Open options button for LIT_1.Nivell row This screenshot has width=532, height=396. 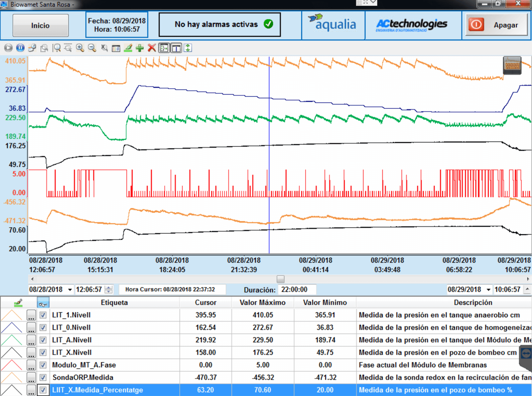[x=31, y=315]
